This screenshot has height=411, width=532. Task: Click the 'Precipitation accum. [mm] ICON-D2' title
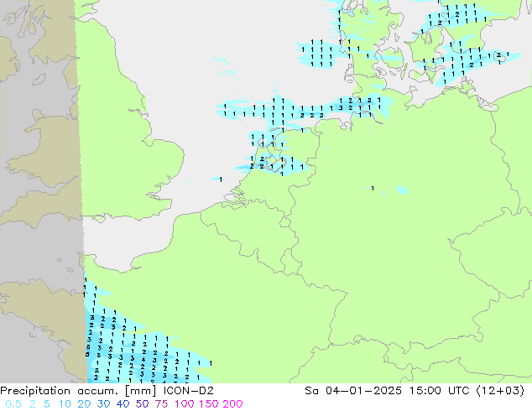coord(107,391)
